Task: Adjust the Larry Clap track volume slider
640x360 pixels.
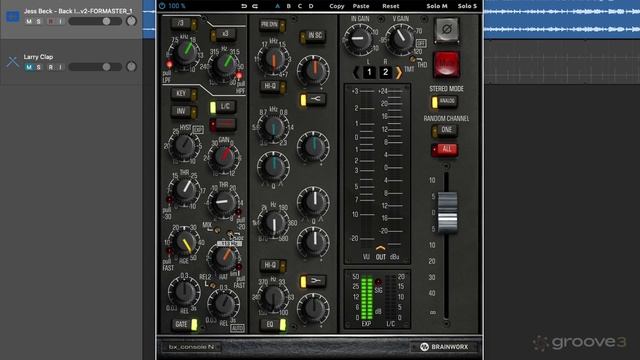Action: (95, 67)
